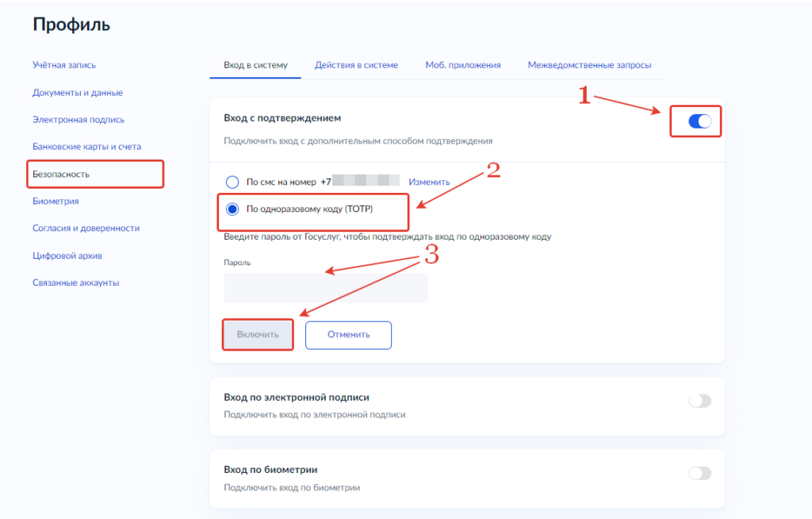Click 'Изменить' link next to phone number
The width and height of the screenshot is (812, 519).
pyautogui.click(x=429, y=182)
